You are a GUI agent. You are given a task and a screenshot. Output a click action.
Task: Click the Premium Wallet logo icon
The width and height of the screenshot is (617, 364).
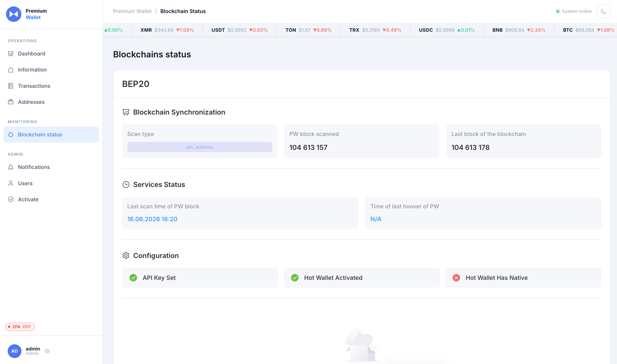point(13,14)
